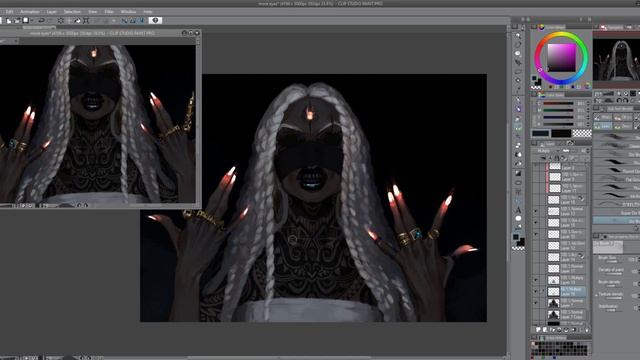Select the purple Pencil tool
The height and width of the screenshot is (360, 640).
(518, 109)
